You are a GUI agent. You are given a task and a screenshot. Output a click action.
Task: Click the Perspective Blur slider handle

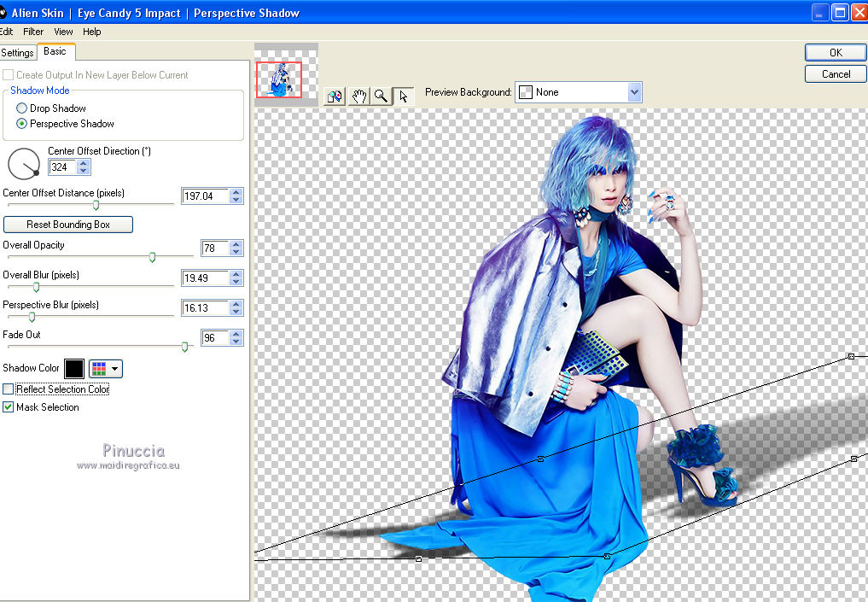point(32,317)
